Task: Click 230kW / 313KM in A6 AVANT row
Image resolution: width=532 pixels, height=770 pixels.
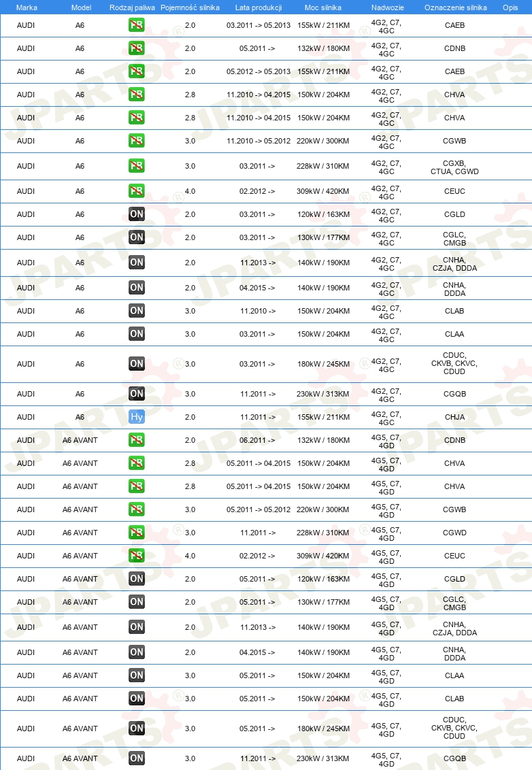Action: tap(322, 758)
